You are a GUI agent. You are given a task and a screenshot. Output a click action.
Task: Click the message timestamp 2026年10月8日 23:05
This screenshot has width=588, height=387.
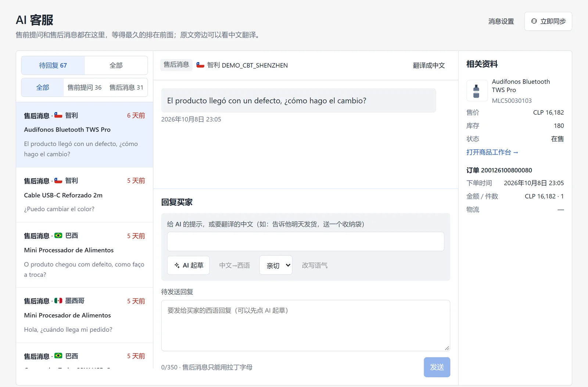191,119
